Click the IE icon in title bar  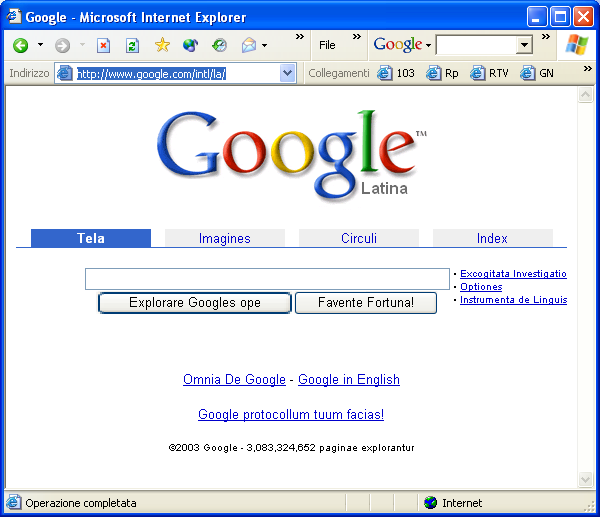[14, 16]
